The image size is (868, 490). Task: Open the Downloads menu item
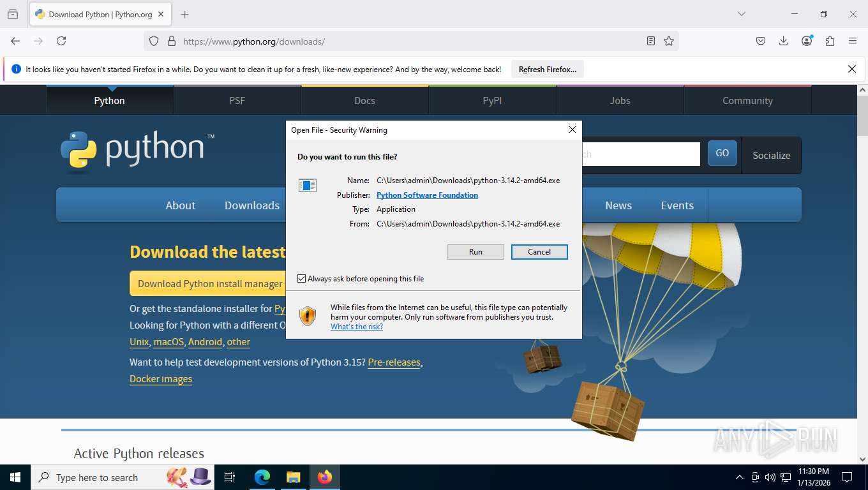(x=252, y=205)
